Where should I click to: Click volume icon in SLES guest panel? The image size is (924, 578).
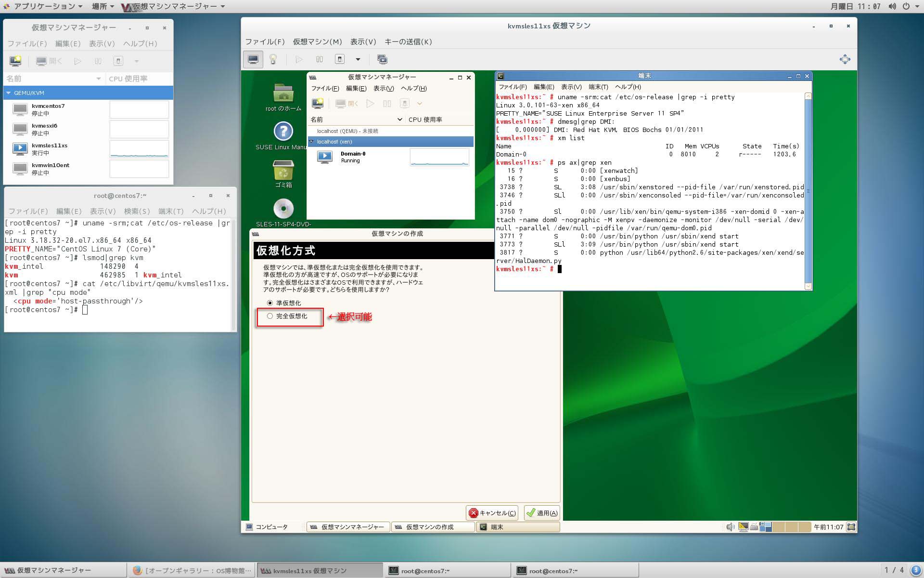(731, 527)
